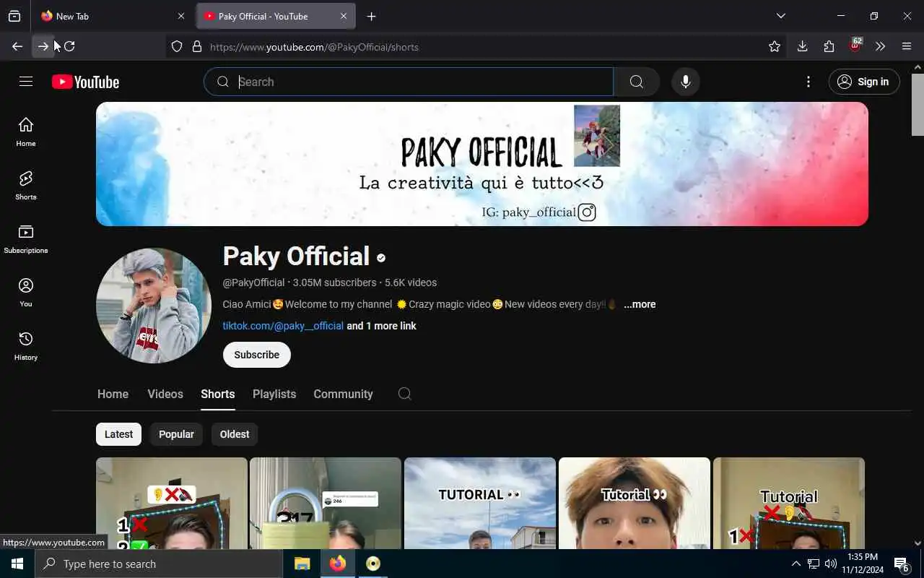
Task: Open the tiktok.com/@paky__official link
Action: pos(283,326)
